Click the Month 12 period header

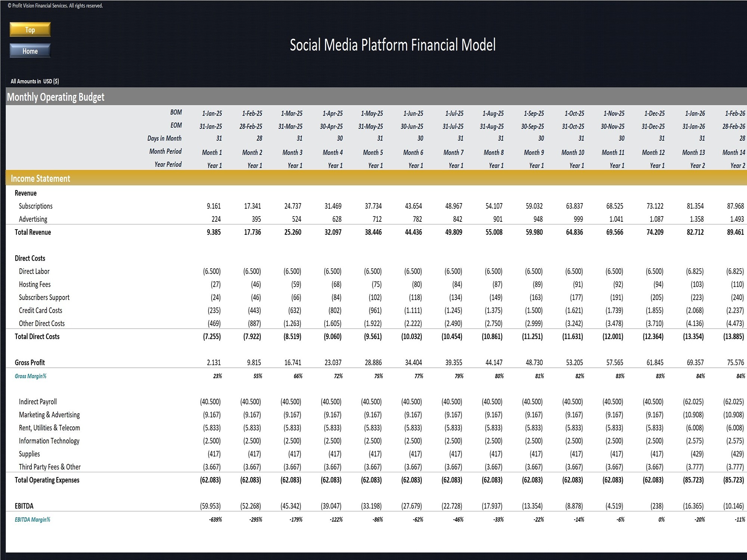(x=653, y=152)
